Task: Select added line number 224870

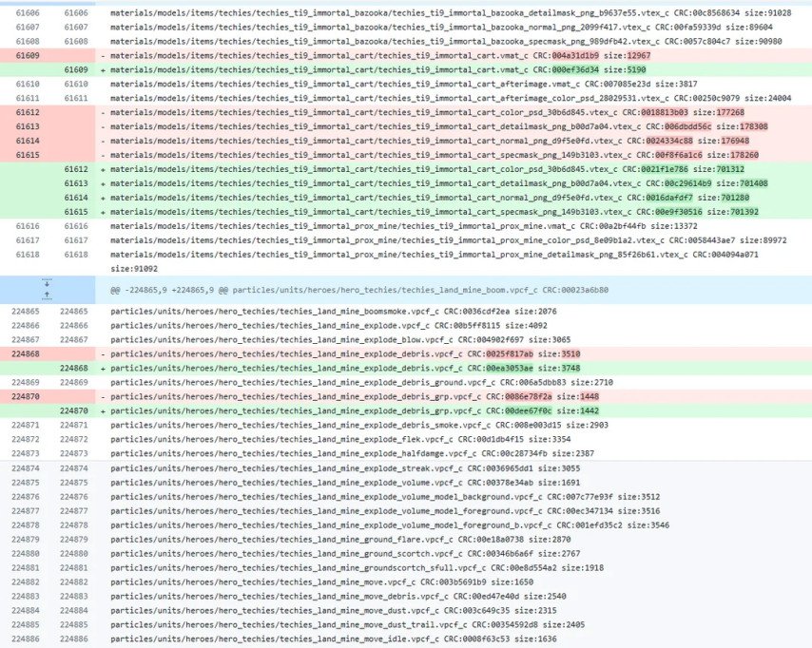Action: point(75,410)
